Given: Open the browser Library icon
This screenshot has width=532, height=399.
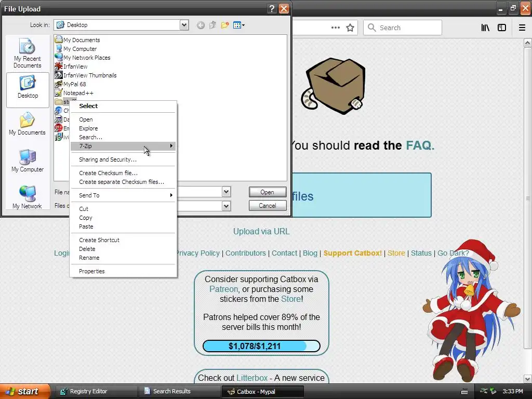Looking at the screenshot, I should pos(486,28).
